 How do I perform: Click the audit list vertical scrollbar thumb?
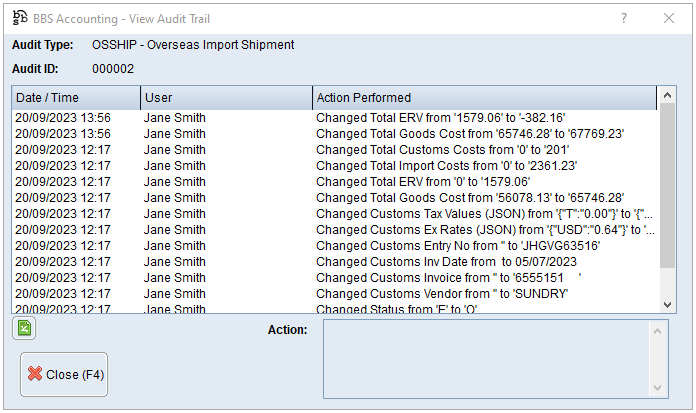click(668, 185)
